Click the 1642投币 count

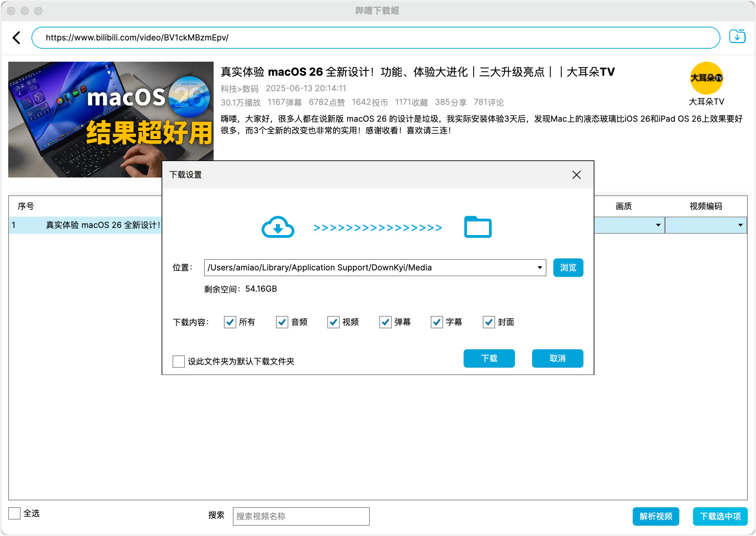tap(370, 102)
